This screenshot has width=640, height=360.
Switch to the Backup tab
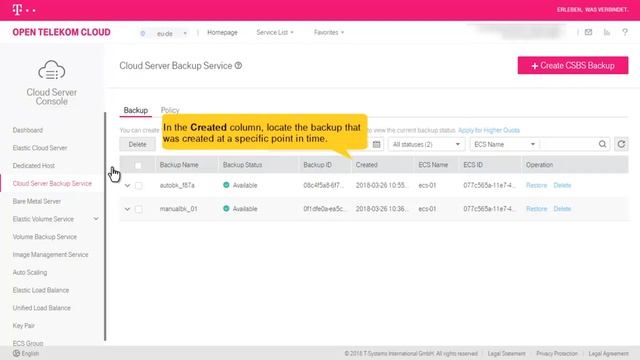pos(136,110)
